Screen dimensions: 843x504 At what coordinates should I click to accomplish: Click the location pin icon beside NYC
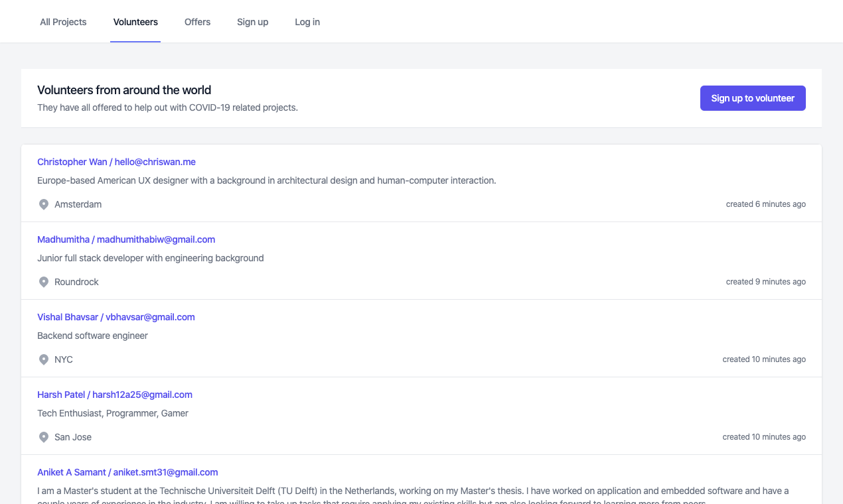44,359
